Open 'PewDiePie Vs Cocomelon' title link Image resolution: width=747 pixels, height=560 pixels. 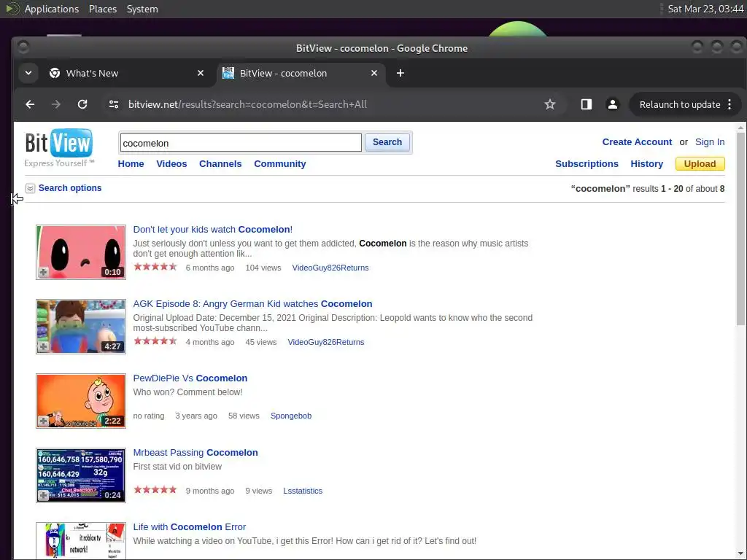190,378
